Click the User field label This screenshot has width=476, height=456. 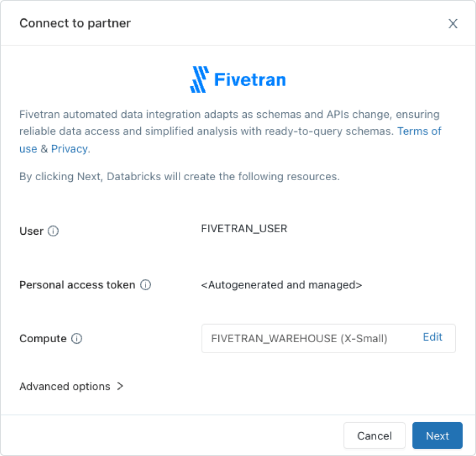31,231
